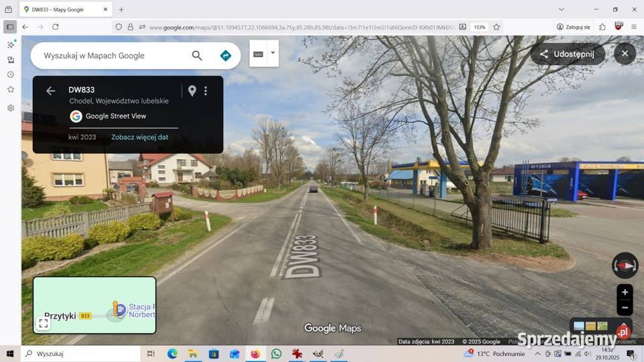The image size is (644, 362).
Task: Open history clock icon in sidebar
Action: (x=11, y=75)
